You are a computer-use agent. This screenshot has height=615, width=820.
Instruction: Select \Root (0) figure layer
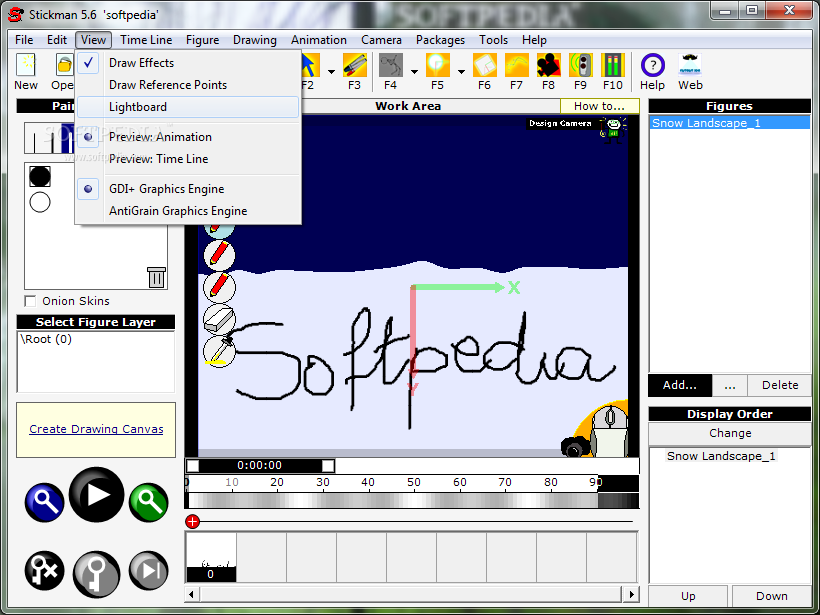46,339
